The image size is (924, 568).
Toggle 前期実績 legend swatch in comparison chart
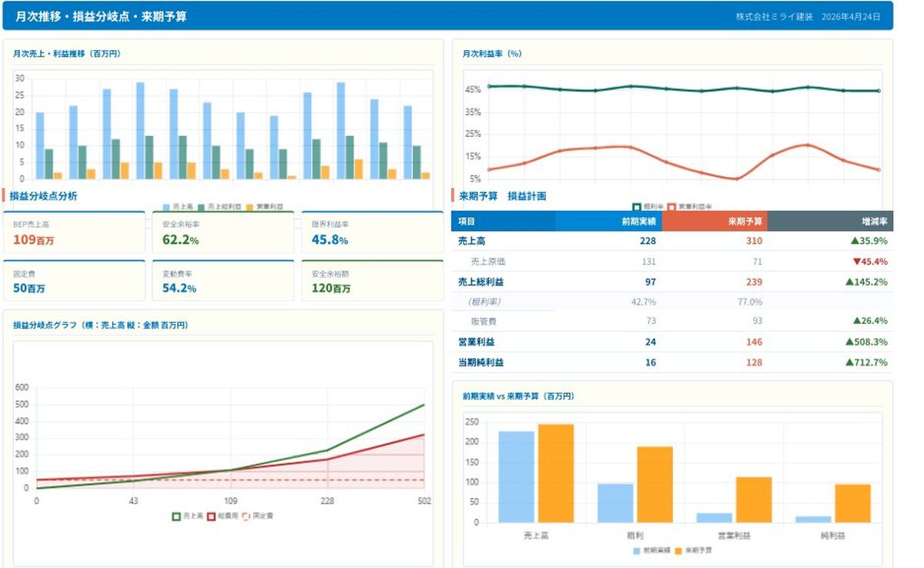637,551
